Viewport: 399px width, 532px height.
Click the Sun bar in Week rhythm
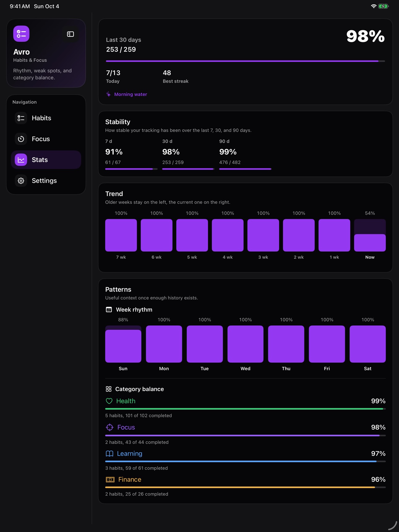coord(123,344)
